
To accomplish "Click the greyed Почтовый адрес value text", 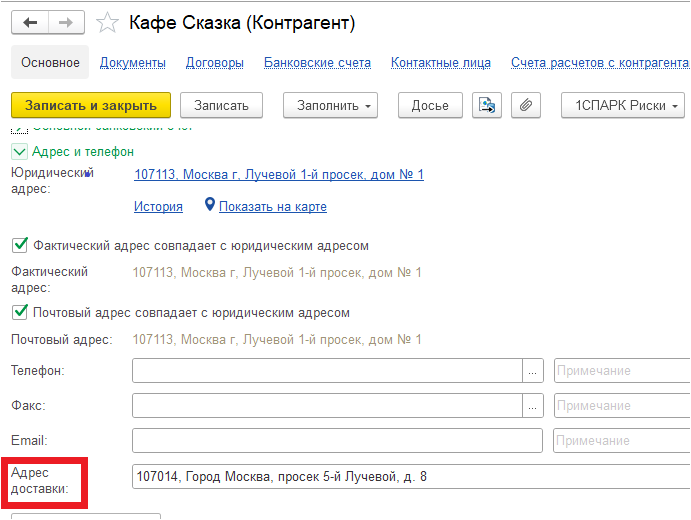I will [277, 339].
